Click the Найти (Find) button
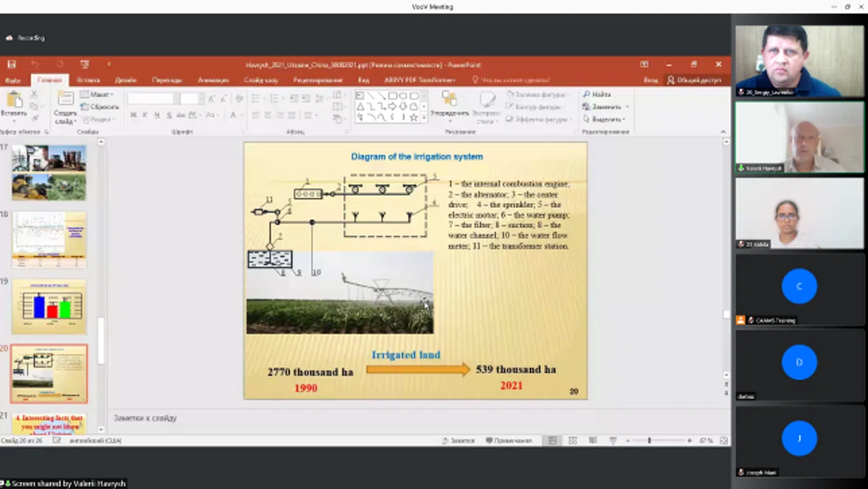Image resolution: width=868 pixels, height=489 pixels. tap(597, 95)
